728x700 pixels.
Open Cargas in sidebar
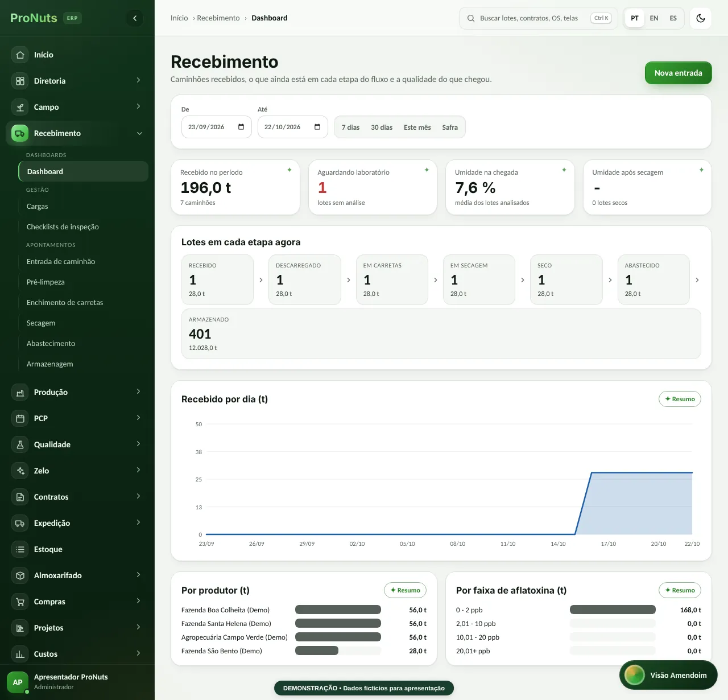(84, 207)
